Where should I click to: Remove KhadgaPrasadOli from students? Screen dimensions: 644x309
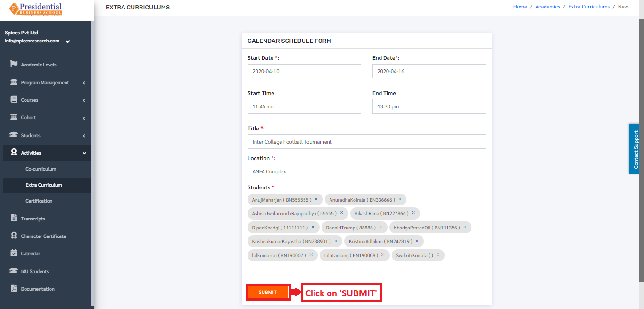pyautogui.click(x=464, y=227)
